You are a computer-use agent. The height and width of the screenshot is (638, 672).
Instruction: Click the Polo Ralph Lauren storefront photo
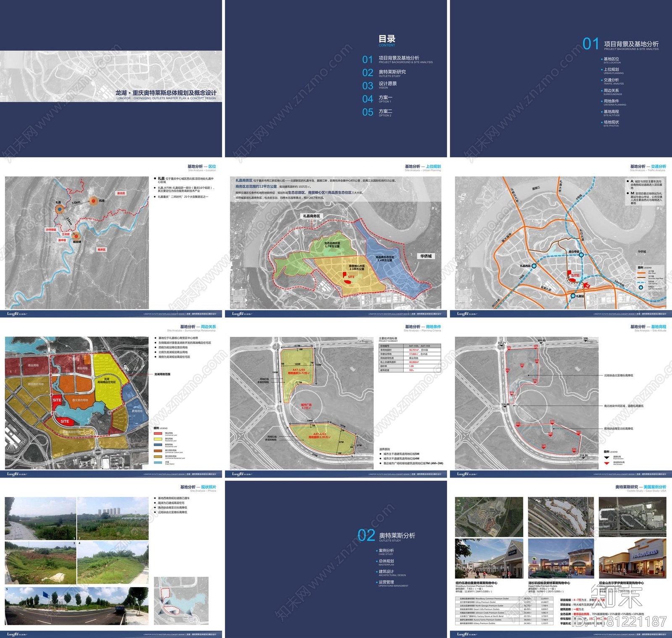click(633, 558)
